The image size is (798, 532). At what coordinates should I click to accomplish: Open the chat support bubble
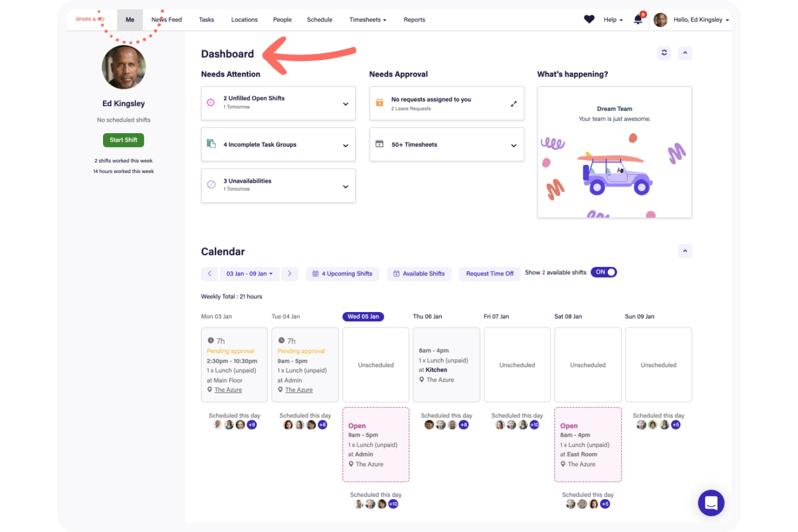pyautogui.click(x=711, y=503)
